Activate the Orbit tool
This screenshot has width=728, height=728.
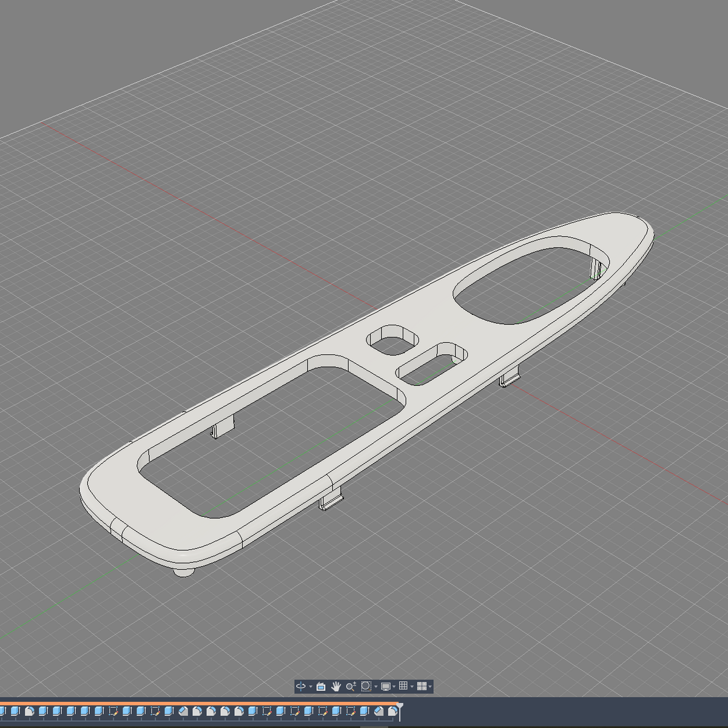[301, 686]
